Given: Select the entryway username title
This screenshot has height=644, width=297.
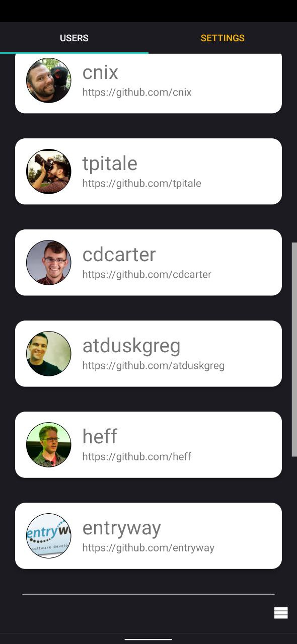Looking at the screenshot, I should pos(122,528).
